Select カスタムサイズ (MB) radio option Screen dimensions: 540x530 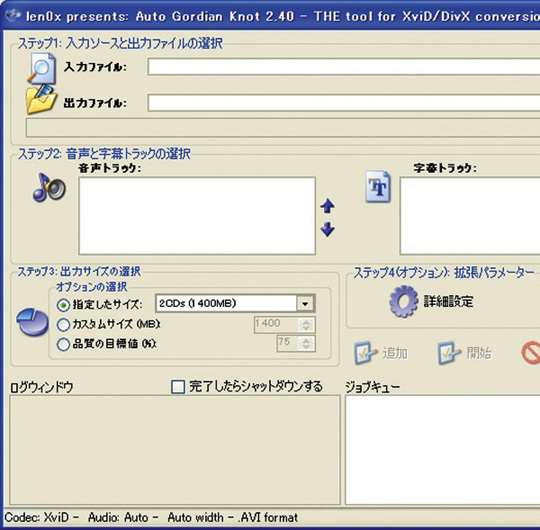pos(63,324)
